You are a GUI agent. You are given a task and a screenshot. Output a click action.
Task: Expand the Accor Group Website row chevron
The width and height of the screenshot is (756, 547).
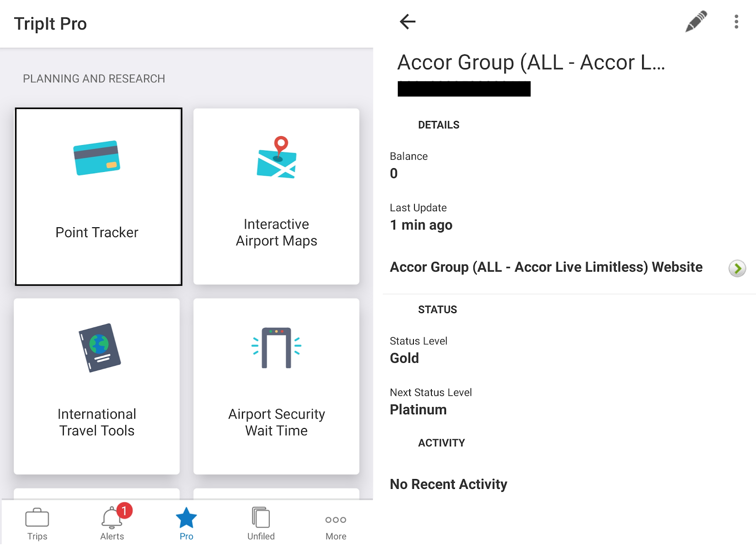click(x=737, y=269)
